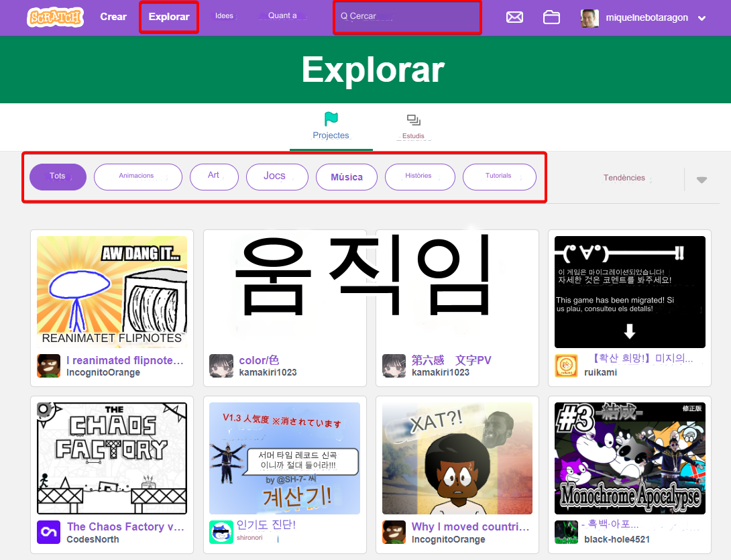Screen dimensions: 731x560
Task: Click the Scratch logo
Action: click(x=55, y=17)
